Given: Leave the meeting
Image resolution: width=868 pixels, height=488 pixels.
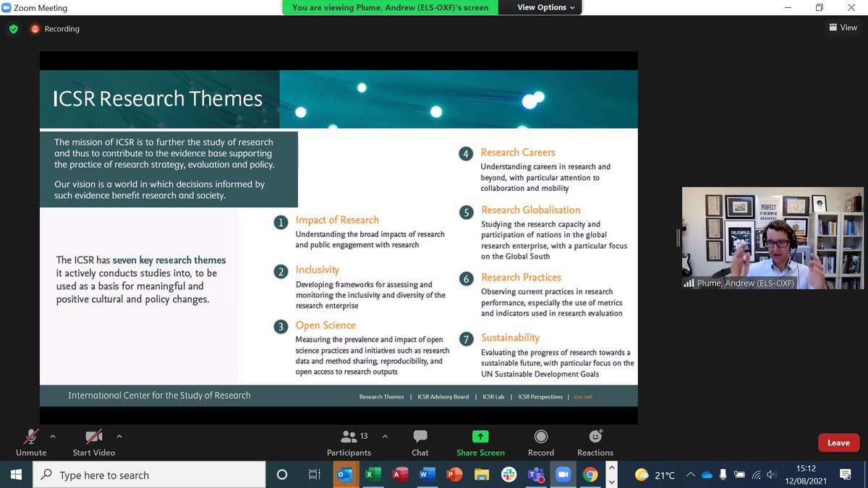Looking at the screenshot, I should [838, 442].
